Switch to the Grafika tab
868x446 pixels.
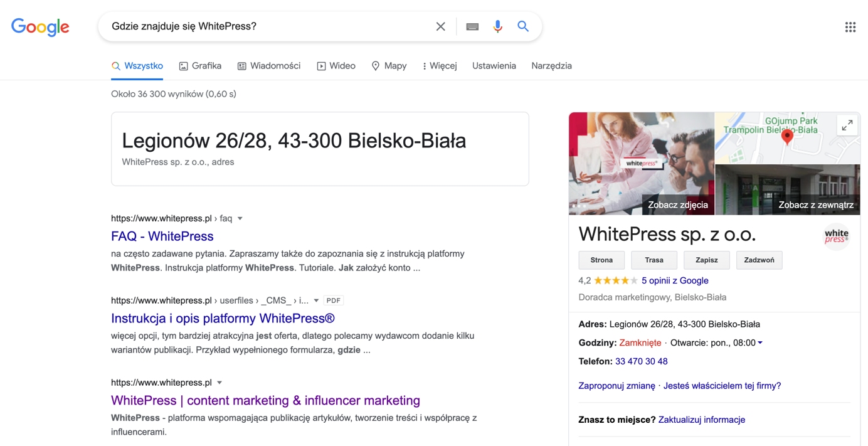tap(200, 66)
